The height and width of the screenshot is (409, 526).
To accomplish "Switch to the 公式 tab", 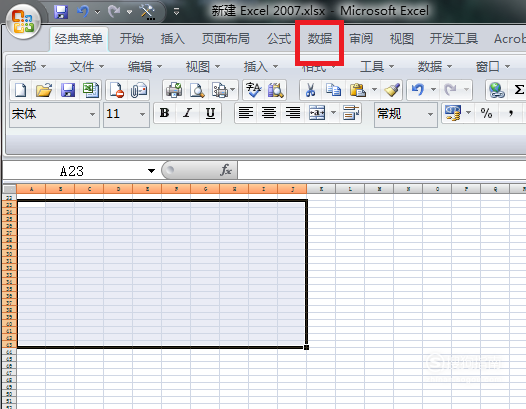I will [x=279, y=39].
